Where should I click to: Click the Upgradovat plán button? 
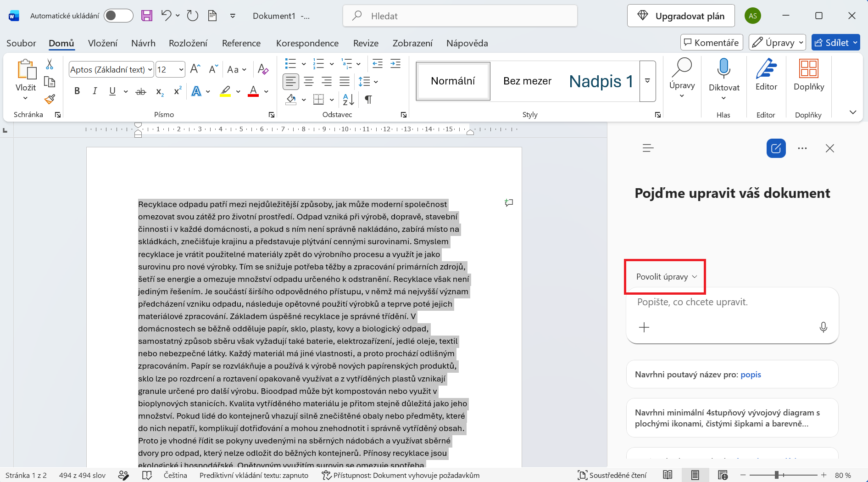click(x=681, y=16)
